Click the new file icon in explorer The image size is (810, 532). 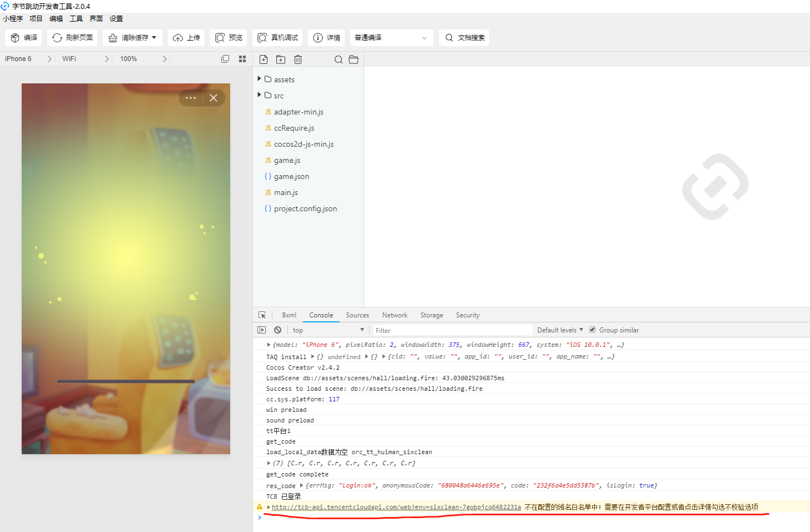pos(264,59)
